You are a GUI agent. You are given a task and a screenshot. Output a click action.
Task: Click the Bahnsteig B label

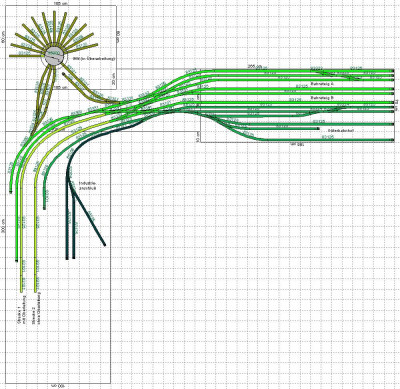pyautogui.click(x=322, y=98)
